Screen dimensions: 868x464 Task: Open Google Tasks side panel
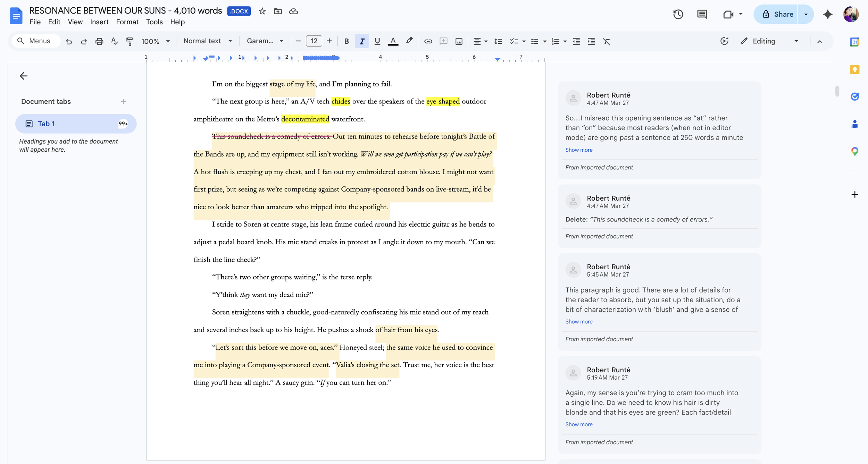coord(854,96)
